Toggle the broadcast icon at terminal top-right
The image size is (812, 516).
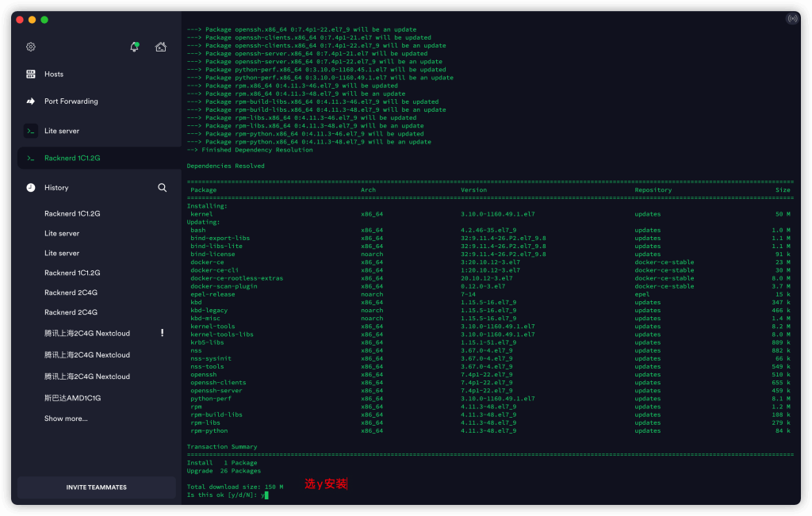click(x=791, y=18)
